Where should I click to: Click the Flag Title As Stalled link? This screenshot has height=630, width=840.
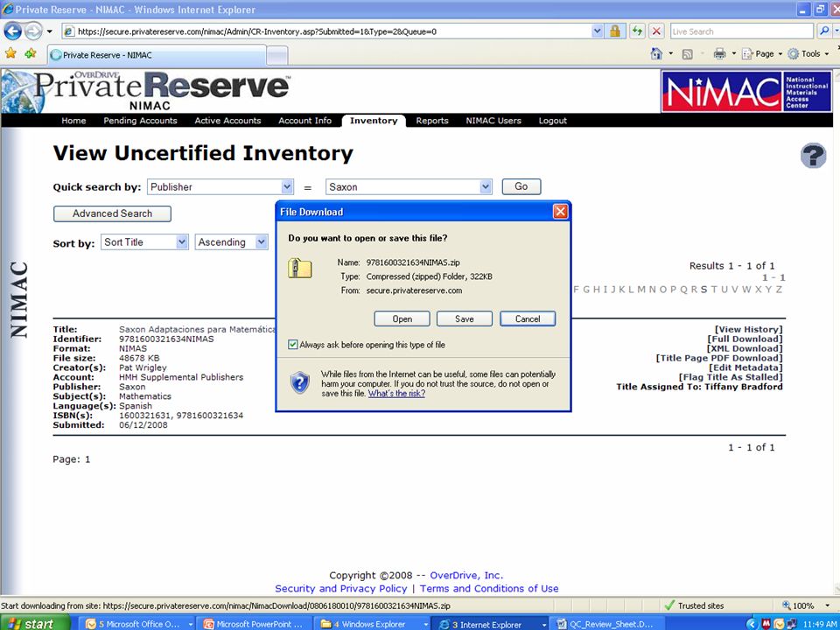pyautogui.click(x=731, y=377)
